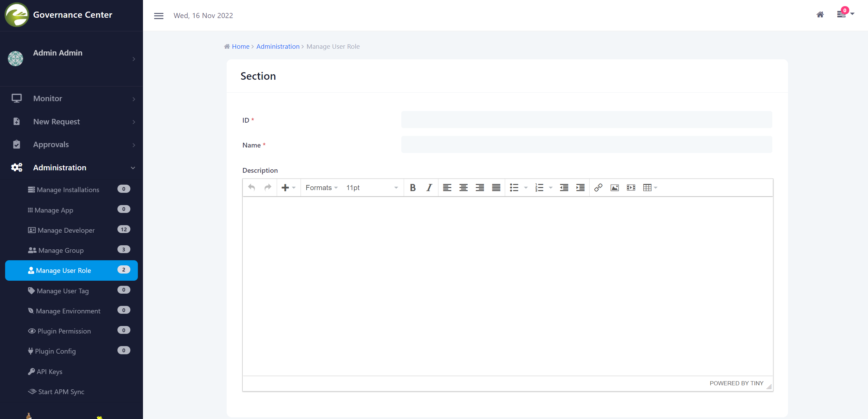Click the increase indent icon

pyautogui.click(x=580, y=188)
